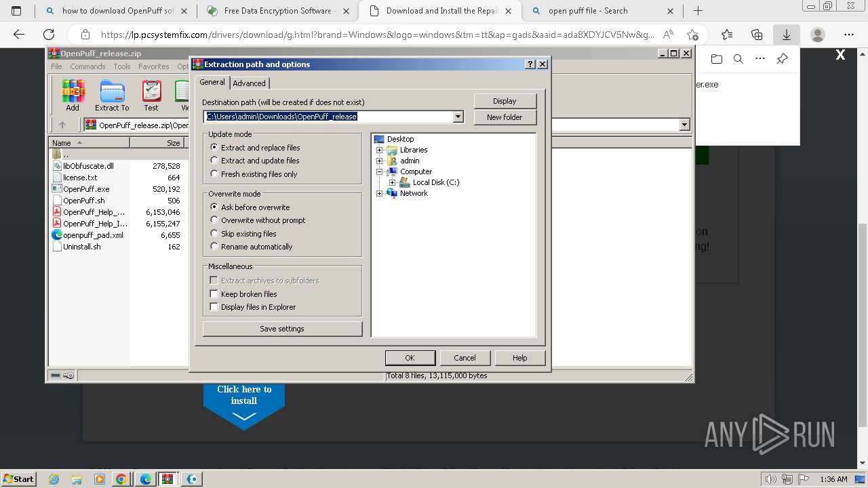
Task: Switch to the Advanced tab
Action: click(x=250, y=83)
